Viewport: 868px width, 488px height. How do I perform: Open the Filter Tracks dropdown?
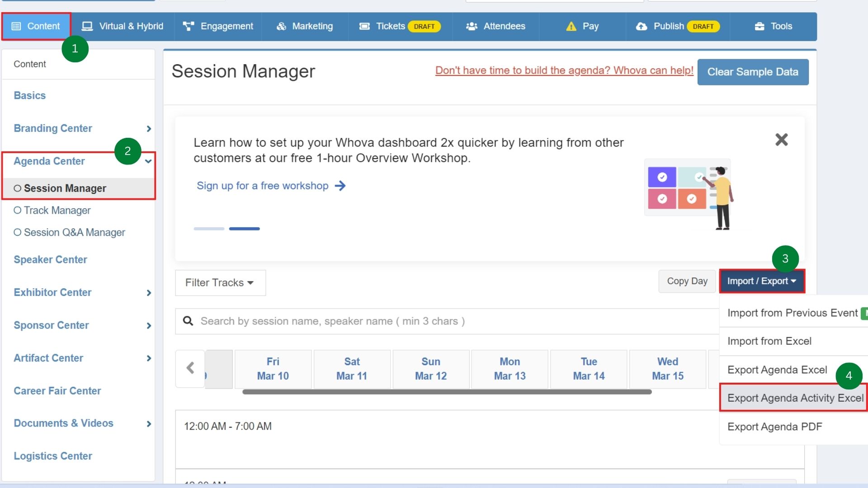tap(220, 282)
